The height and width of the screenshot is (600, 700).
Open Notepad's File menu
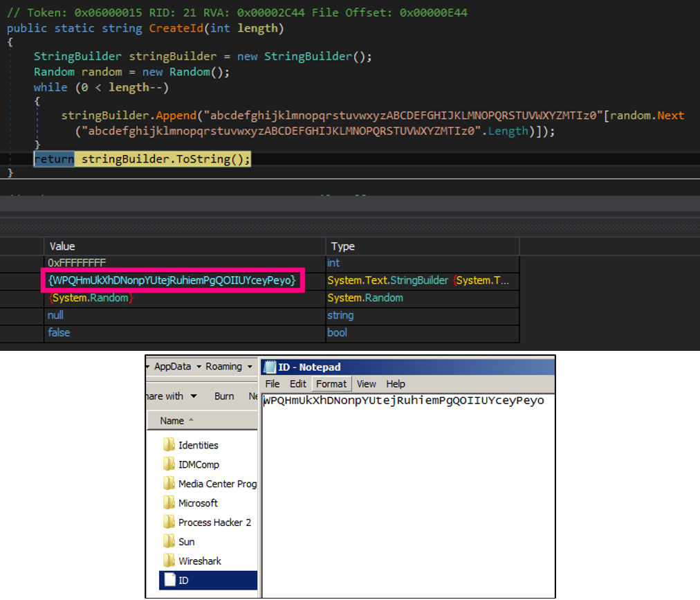pyautogui.click(x=273, y=383)
